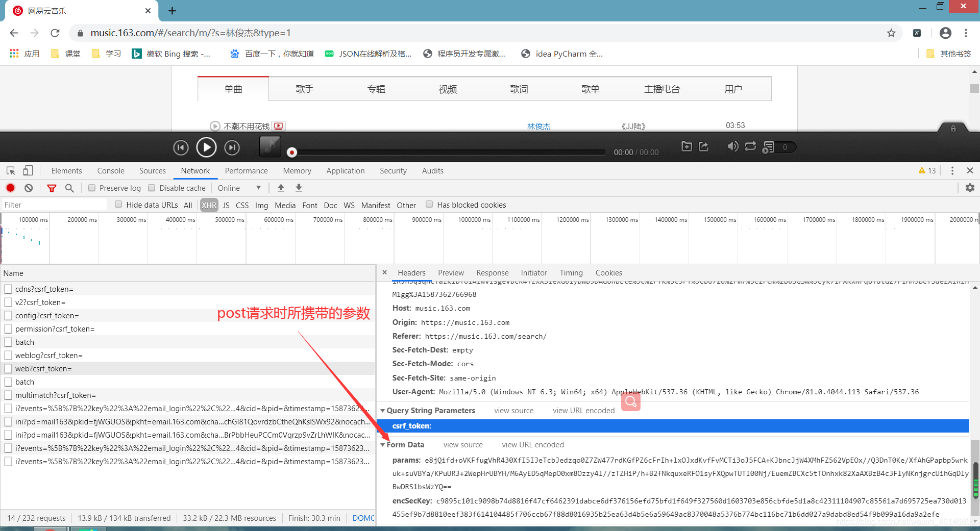This screenshot has width=980, height=531.
Task: Activate DevTools inspect element picker
Action: click(x=11, y=171)
